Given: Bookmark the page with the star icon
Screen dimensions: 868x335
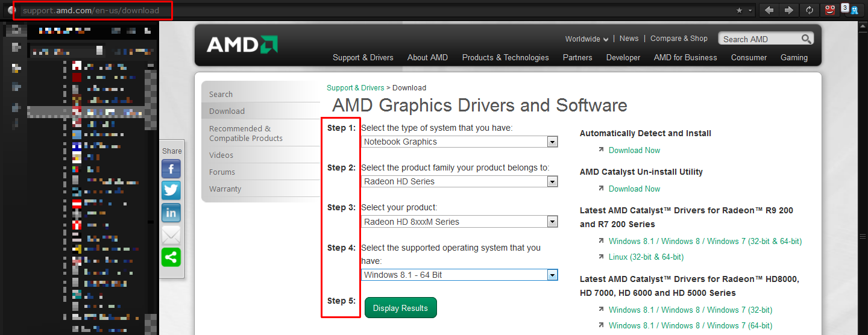Looking at the screenshot, I should pos(740,10).
